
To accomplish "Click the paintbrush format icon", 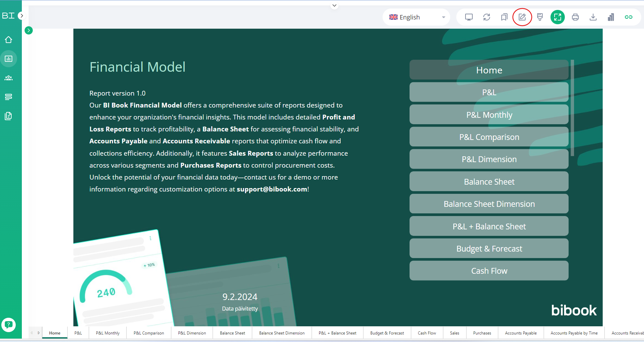I will pyautogui.click(x=540, y=17).
